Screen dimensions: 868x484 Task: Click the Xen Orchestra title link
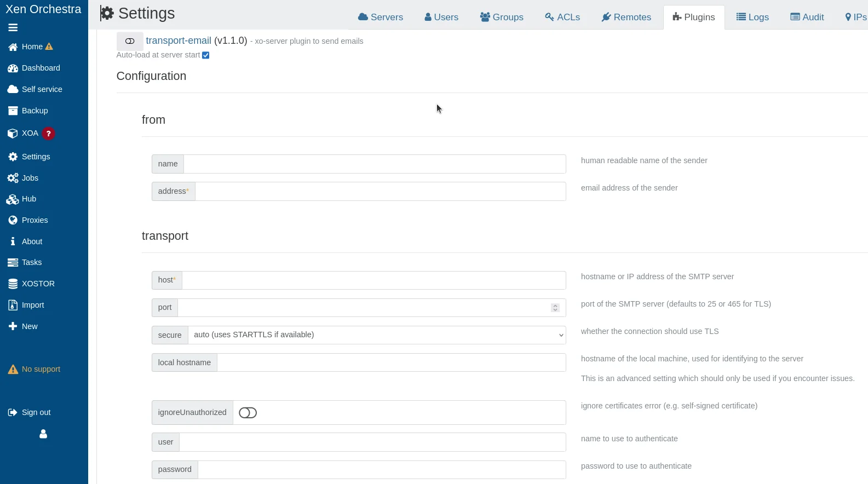point(43,9)
